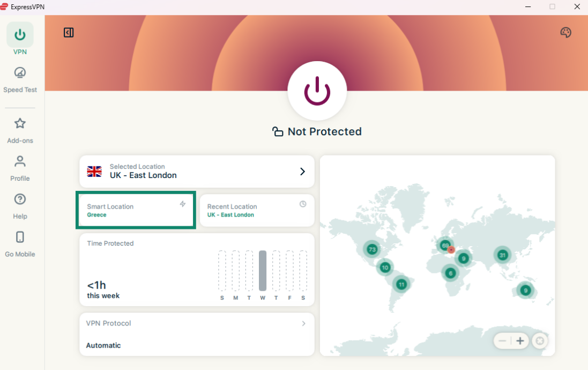Choose Smart Location Greece
The height and width of the screenshot is (370, 588).
[136, 211]
